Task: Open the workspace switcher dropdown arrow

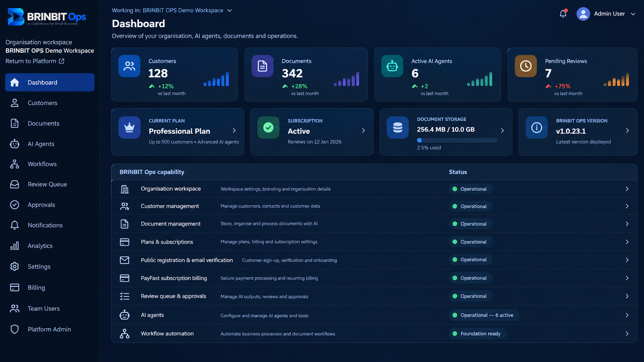Action: pyautogui.click(x=230, y=10)
